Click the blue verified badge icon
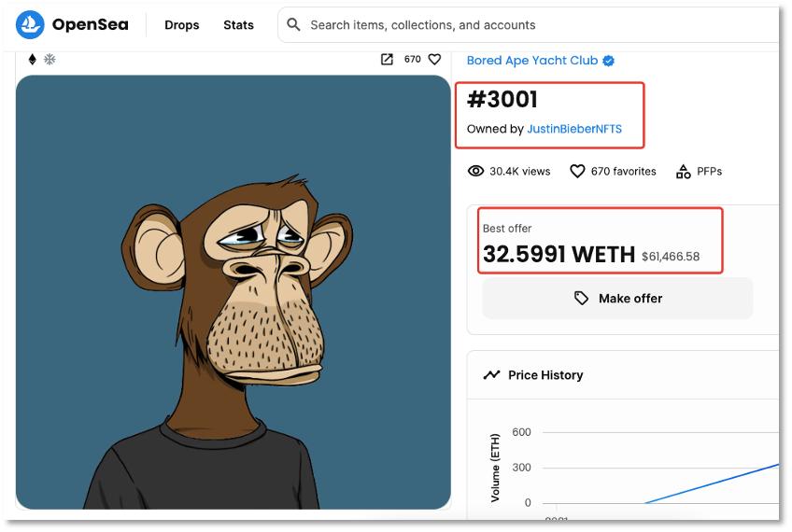Viewport: 792px width, 532px height. click(609, 61)
